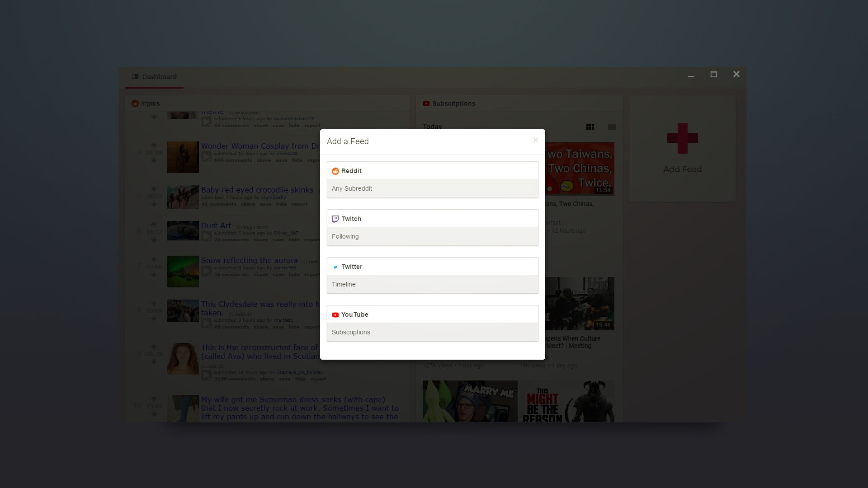
Task: Switch Subscriptions to grid view
Action: (x=590, y=127)
